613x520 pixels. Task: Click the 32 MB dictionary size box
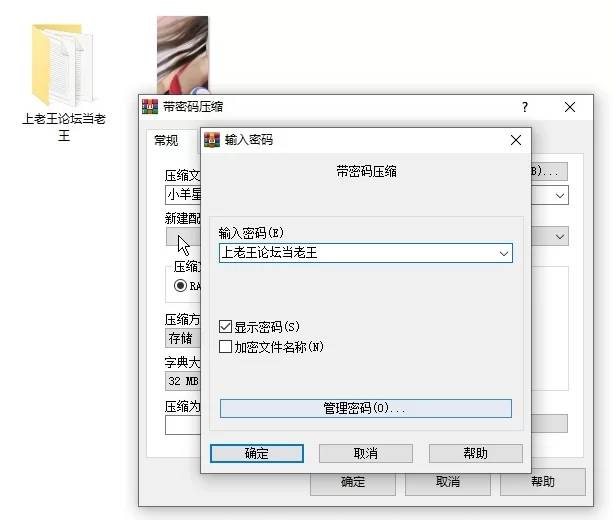tap(183, 381)
